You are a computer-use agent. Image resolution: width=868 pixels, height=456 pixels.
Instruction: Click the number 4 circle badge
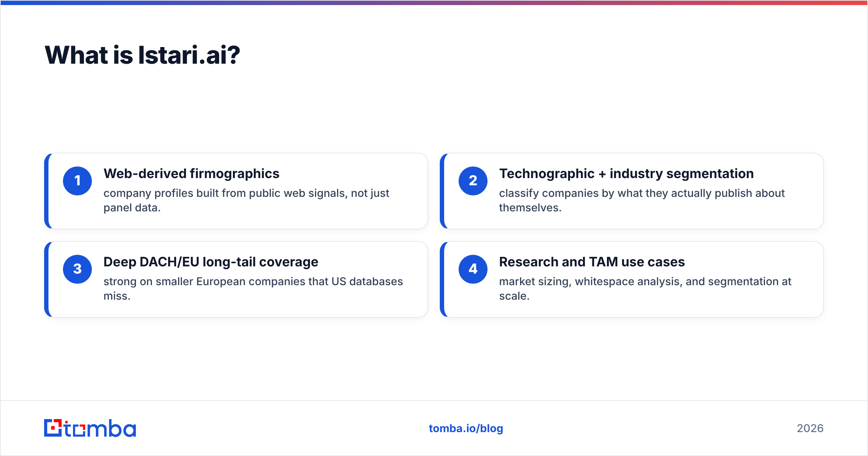click(x=473, y=269)
